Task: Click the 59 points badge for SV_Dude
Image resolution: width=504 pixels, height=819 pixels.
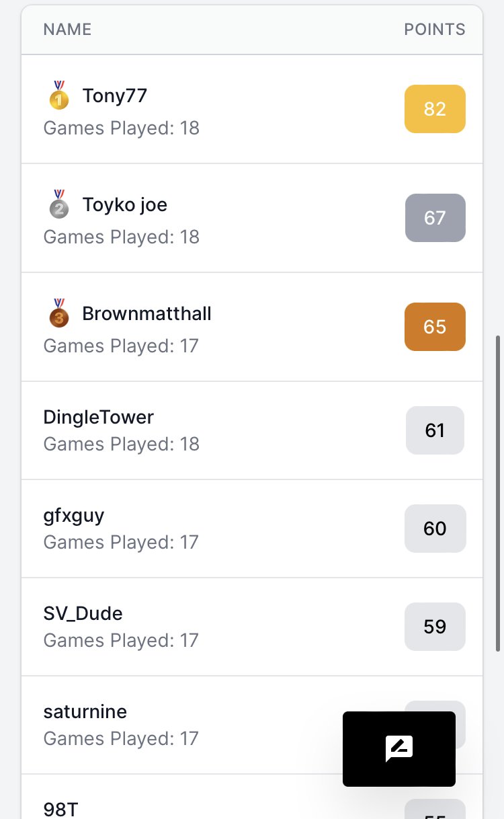Action: (435, 627)
